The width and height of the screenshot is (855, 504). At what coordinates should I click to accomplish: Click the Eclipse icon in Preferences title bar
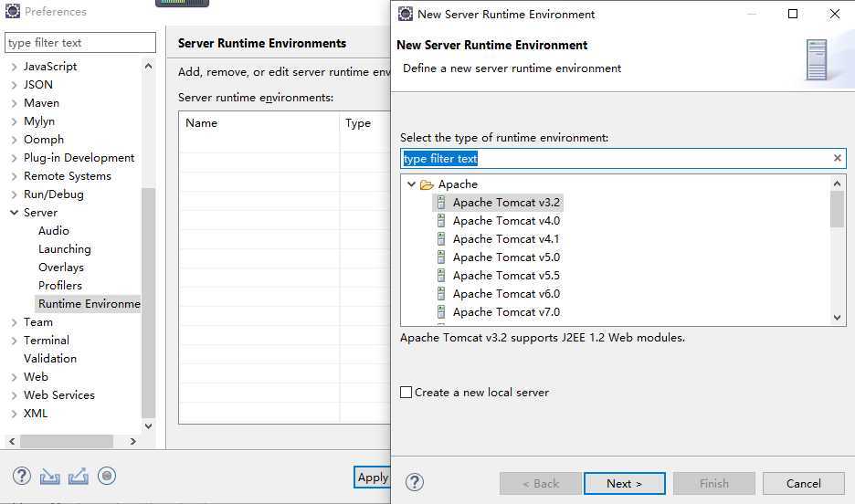(13, 11)
